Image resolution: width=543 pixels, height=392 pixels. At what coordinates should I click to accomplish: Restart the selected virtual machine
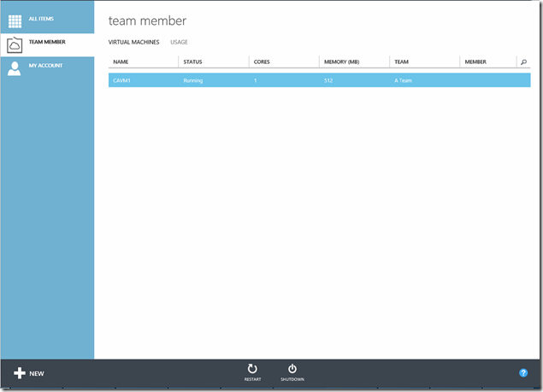252,372
